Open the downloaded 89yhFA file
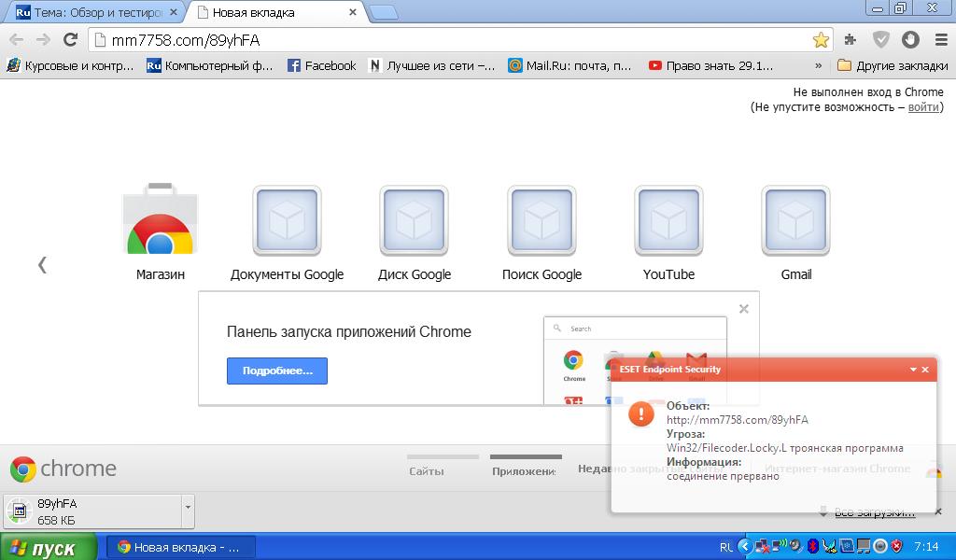Viewport: 956px width, 560px height. click(x=91, y=511)
